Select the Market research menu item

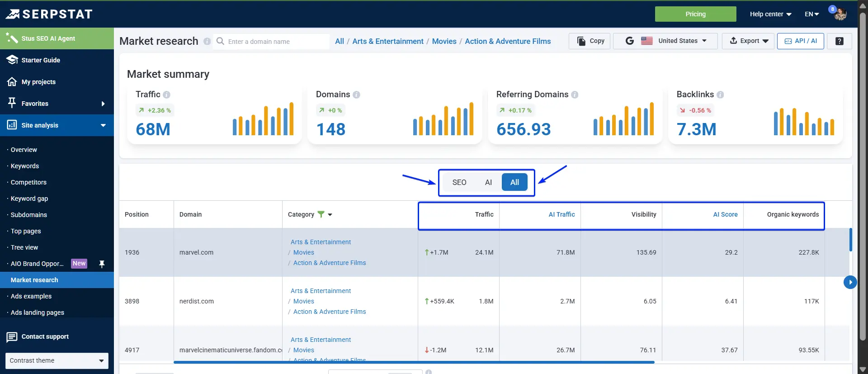[57, 280]
